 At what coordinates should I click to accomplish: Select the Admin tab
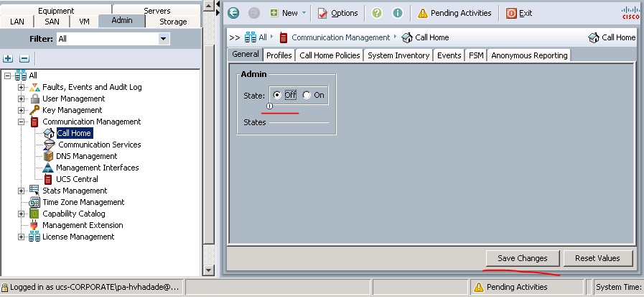pyautogui.click(x=122, y=21)
